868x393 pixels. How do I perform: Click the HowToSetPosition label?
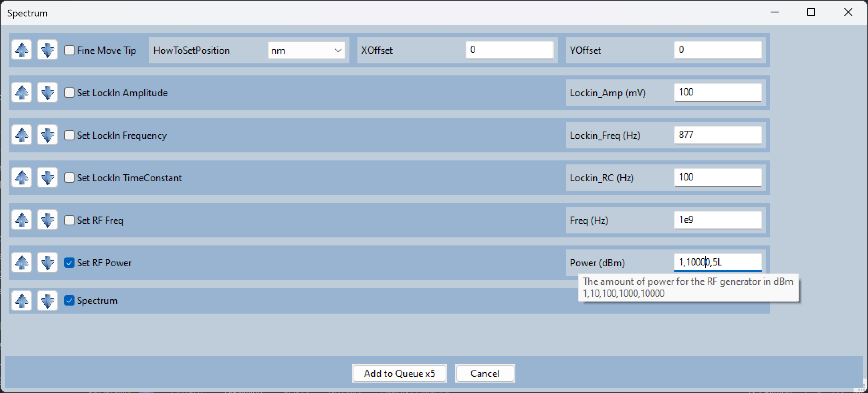pyautogui.click(x=192, y=51)
